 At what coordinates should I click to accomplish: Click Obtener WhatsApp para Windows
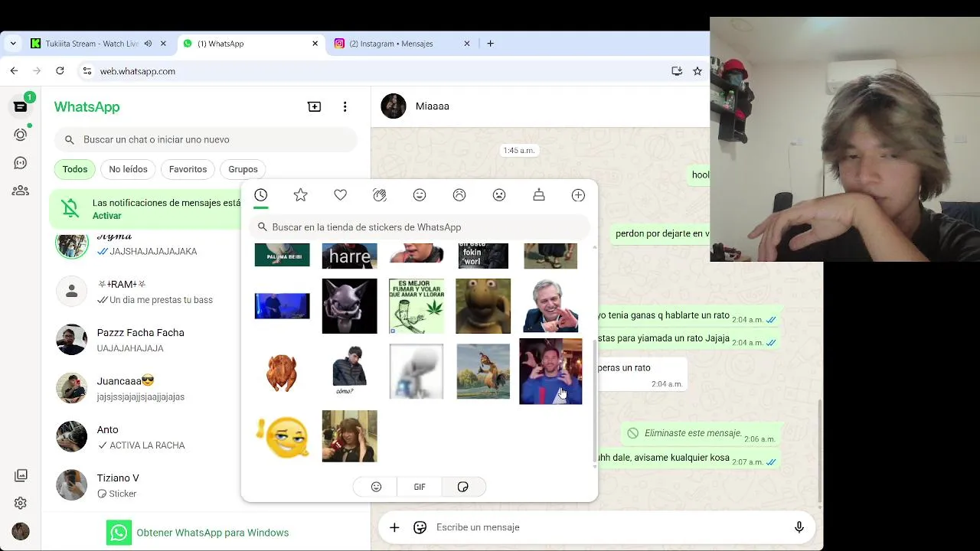tap(198, 533)
